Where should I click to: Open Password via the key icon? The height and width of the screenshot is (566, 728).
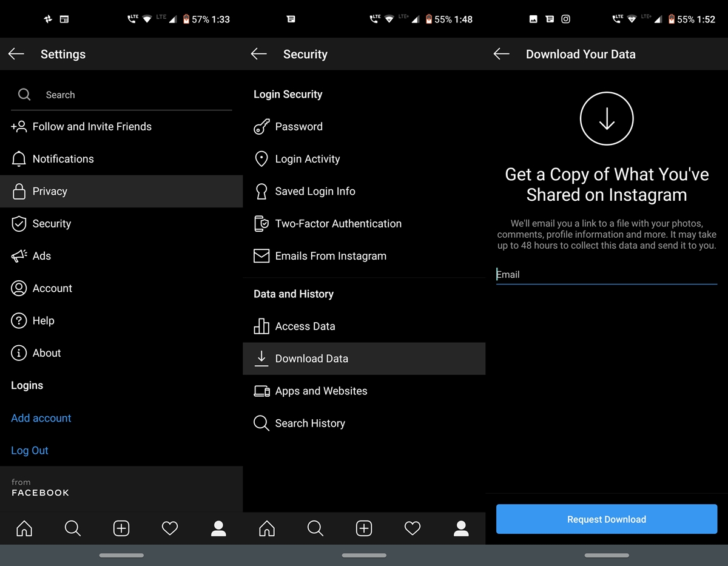click(261, 127)
